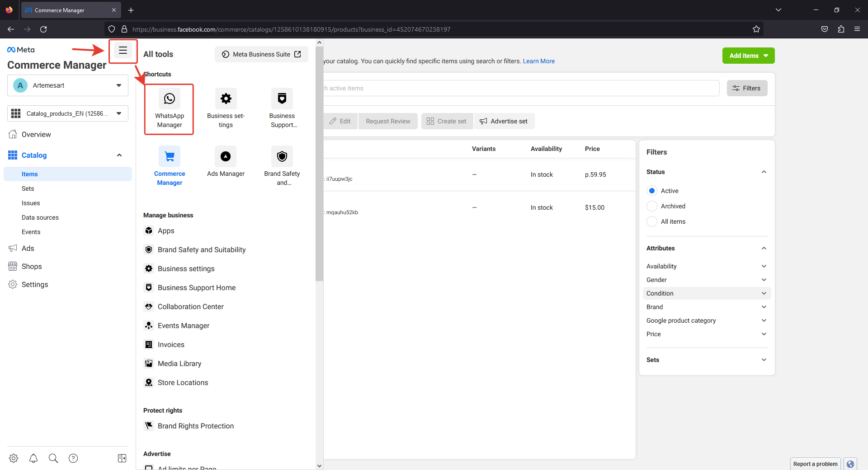Viewport: 868px width, 470px height.
Task: Select the All items radio button
Action: pos(652,221)
